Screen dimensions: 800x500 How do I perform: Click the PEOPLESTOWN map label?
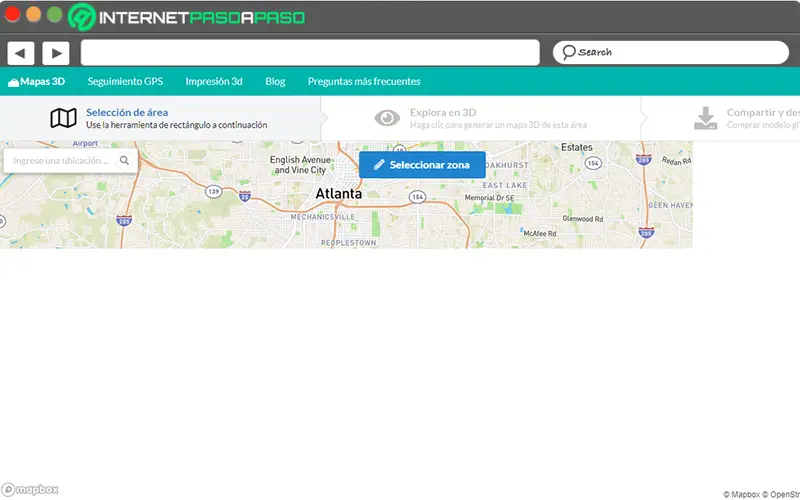pyautogui.click(x=348, y=243)
